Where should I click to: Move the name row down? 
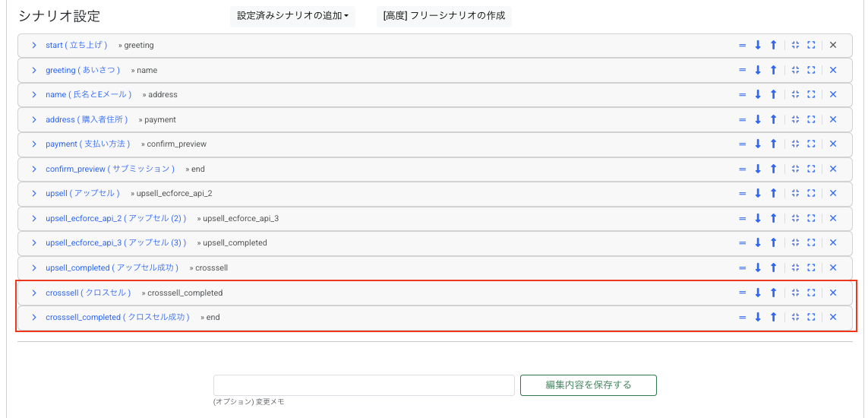click(x=758, y=95)
